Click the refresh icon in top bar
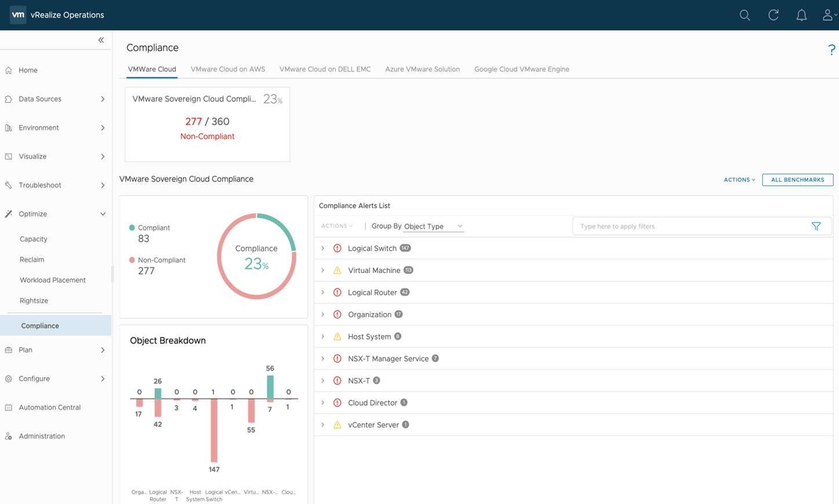The width and height of the screenshot is (839, 504). [x=773, y=16]
